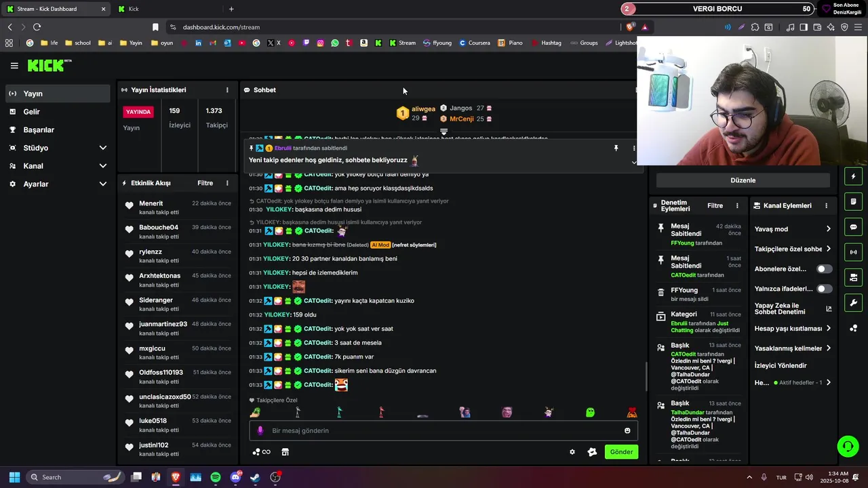Open a new browser tab
Image resolution: width=868 pixels, height=488 pixels.
(x=231, y=9)
